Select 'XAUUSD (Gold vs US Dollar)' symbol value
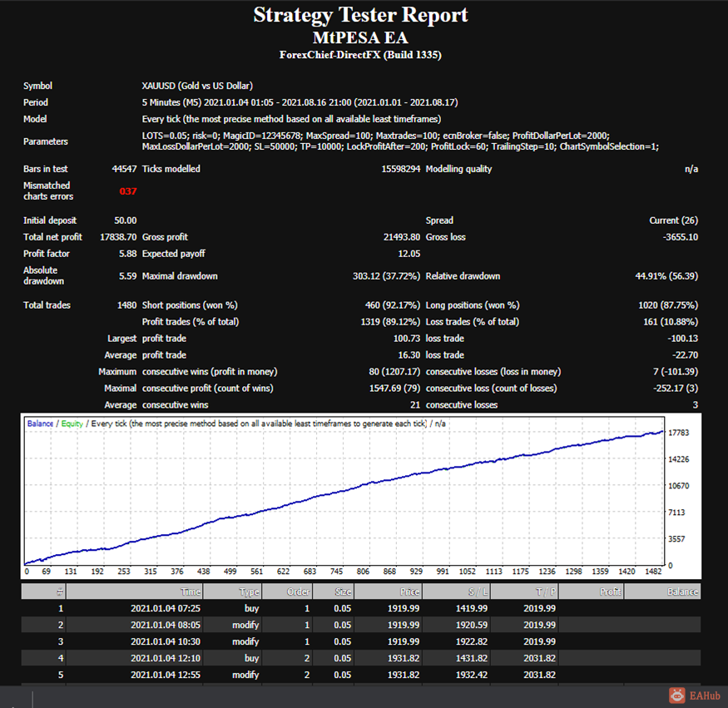 (x=197, y=86)
